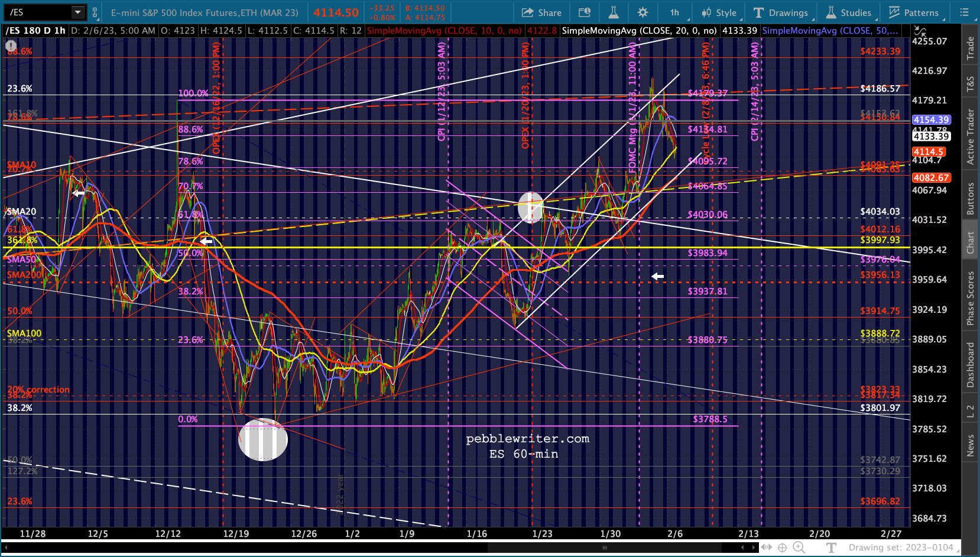Open the Trade side tab

pos(970,48)
